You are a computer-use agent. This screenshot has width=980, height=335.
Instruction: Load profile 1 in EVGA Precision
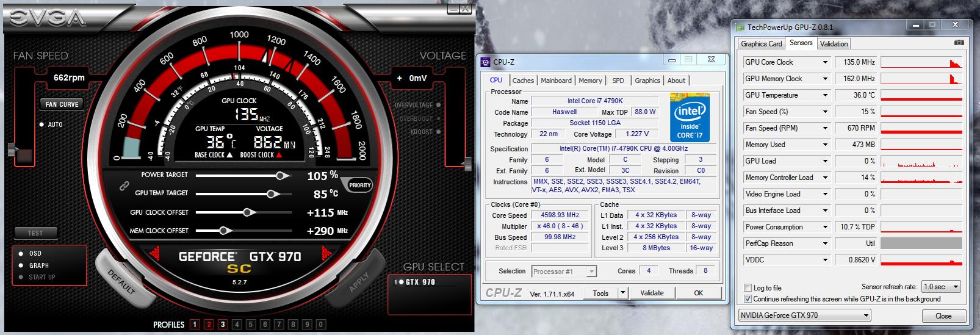195,325
